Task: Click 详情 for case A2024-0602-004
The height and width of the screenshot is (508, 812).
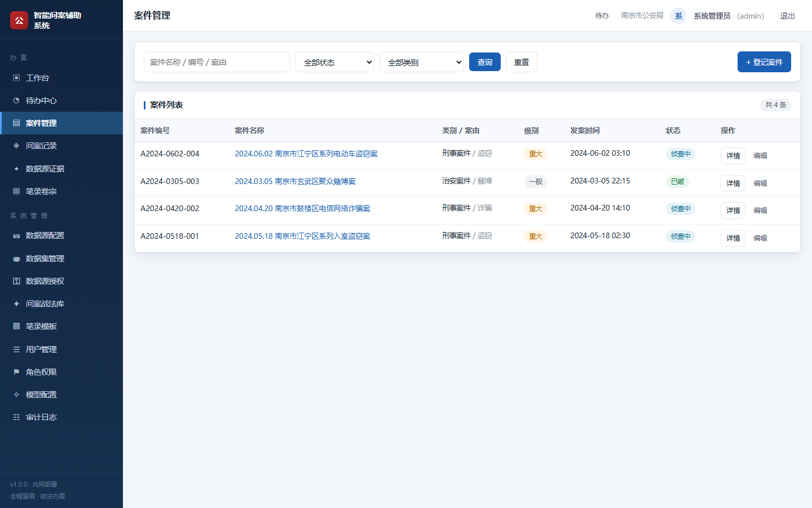Action: coord(733,156)
